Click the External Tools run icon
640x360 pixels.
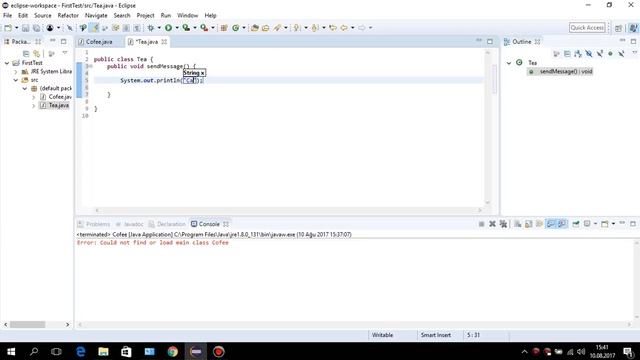(x=204, y=28)
